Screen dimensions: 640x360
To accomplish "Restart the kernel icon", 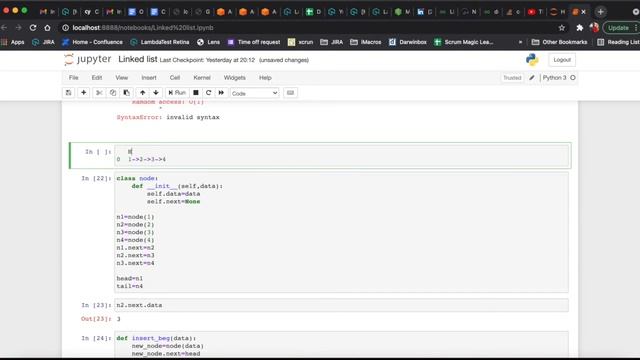I will point(209,93).
